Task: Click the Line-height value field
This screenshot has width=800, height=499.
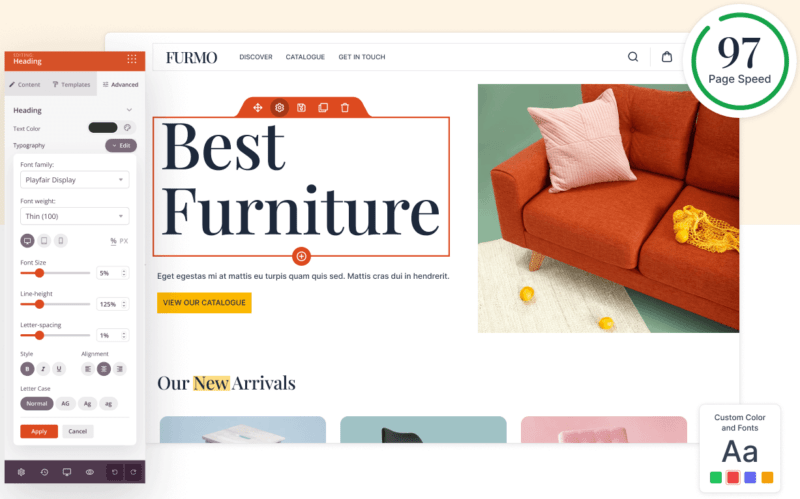Action: pos(112,304)
